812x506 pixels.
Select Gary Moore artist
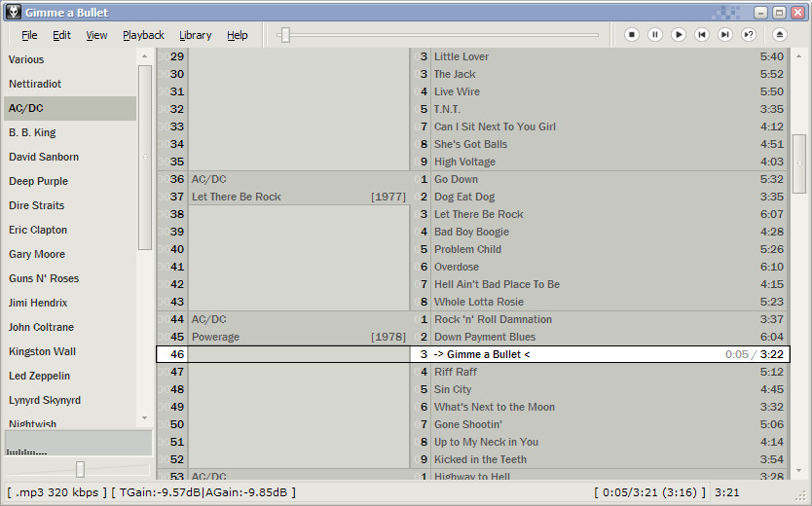70,254
